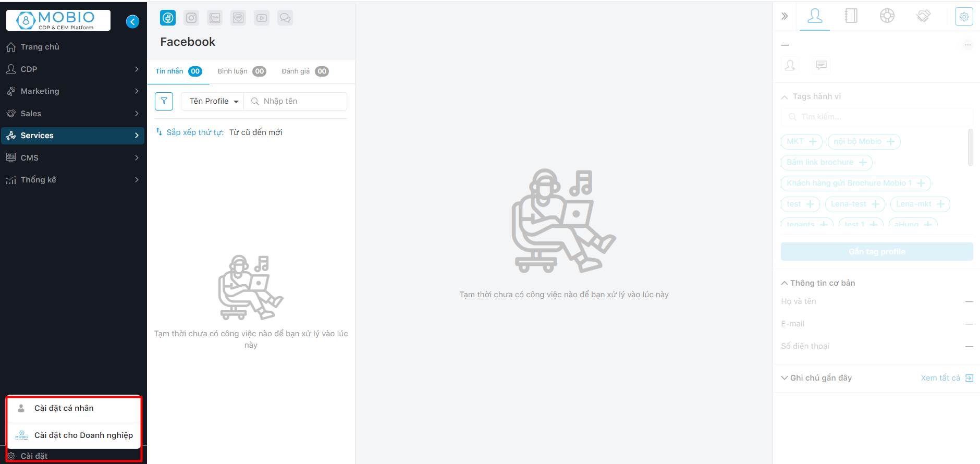The height and width of the screenshot is (464, 980).
Task: Switch to the Instagram channel icon
Action: (191, 18)
